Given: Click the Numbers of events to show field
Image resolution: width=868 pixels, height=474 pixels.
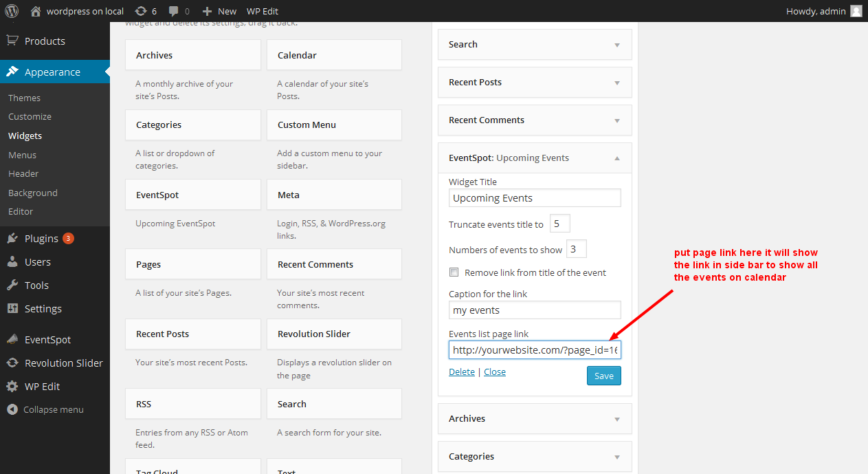Looking at the screenshot, I should click(577, 249).
